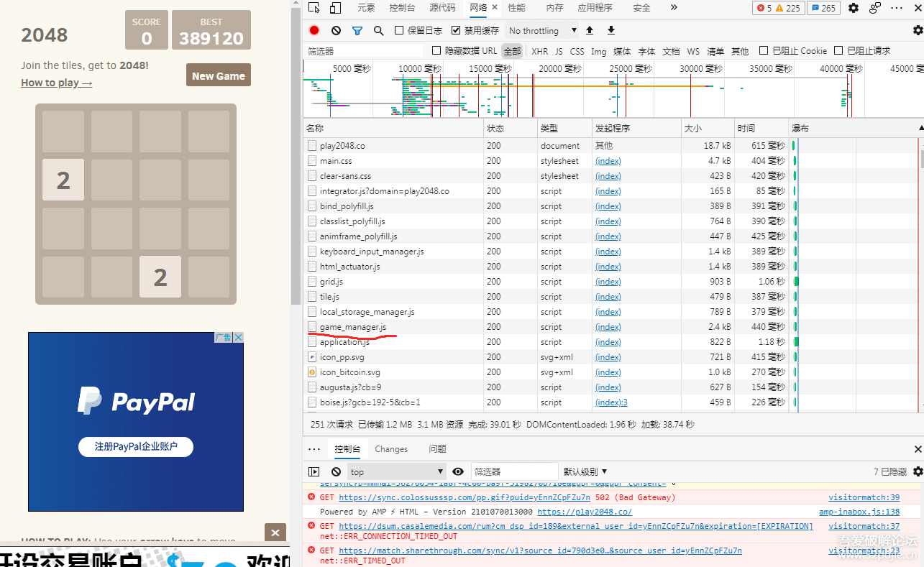924x567 pixels.
Task: Filter requests by CSS type
Action: pos(577,51)
